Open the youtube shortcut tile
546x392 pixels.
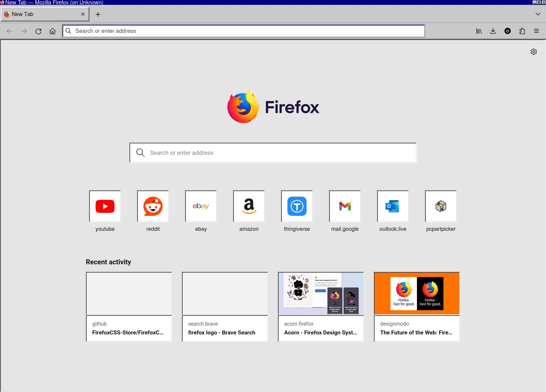[105, 206]
